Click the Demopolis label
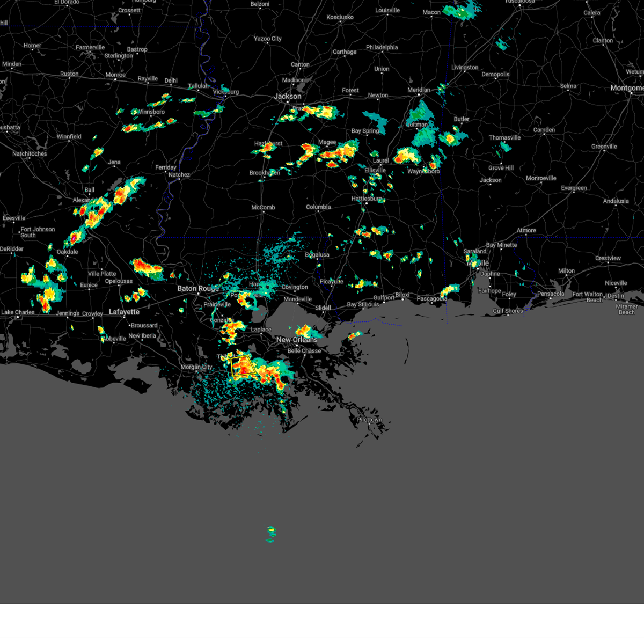This screenshot has height=644, width=644. (495, 75)
